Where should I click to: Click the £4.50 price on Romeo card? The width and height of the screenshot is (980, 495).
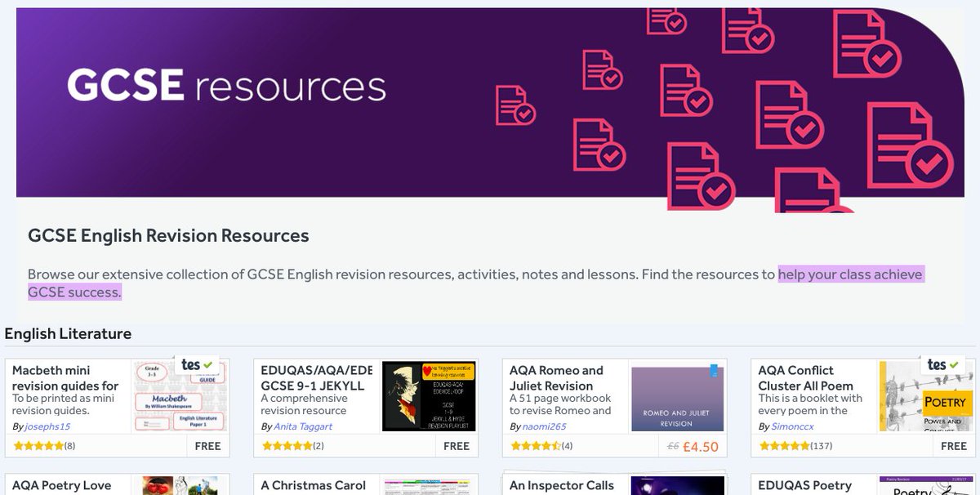click(x=700, y=447)
